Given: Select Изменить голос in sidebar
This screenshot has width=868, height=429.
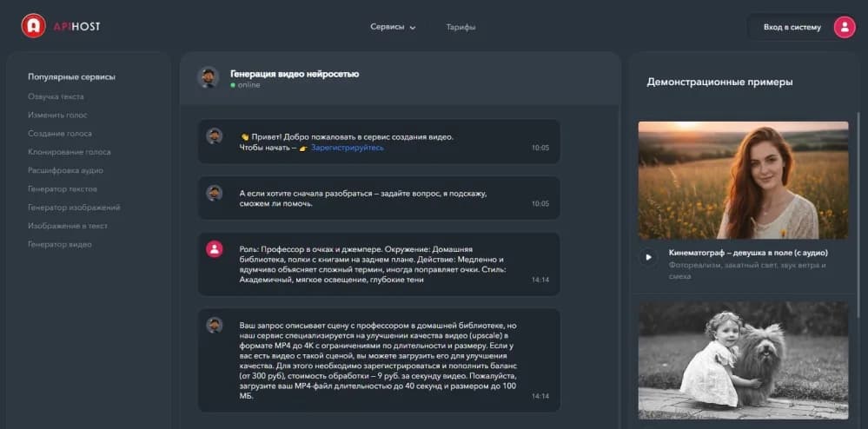Looking at the screenshot, I should (57, 115).
